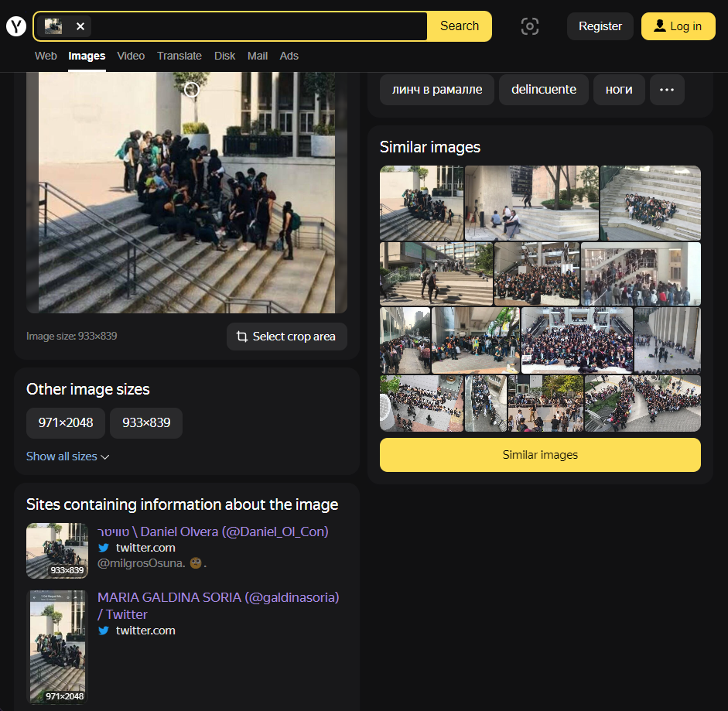Open the Daniel Olvera Twitter result link

pyautogui.click(x=213, y=532)
